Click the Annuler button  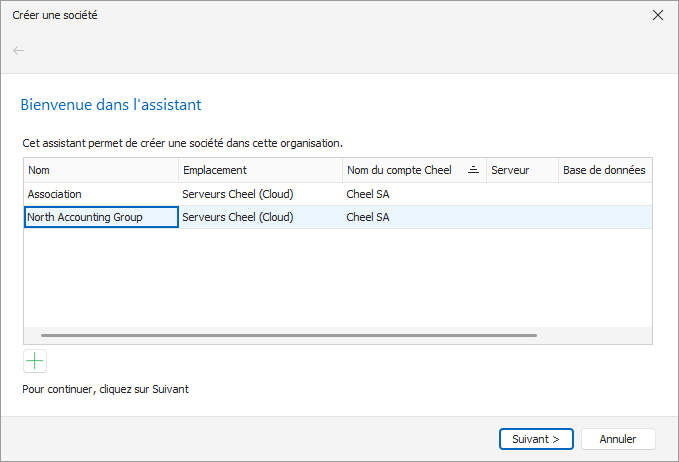[x=618, y=439]
